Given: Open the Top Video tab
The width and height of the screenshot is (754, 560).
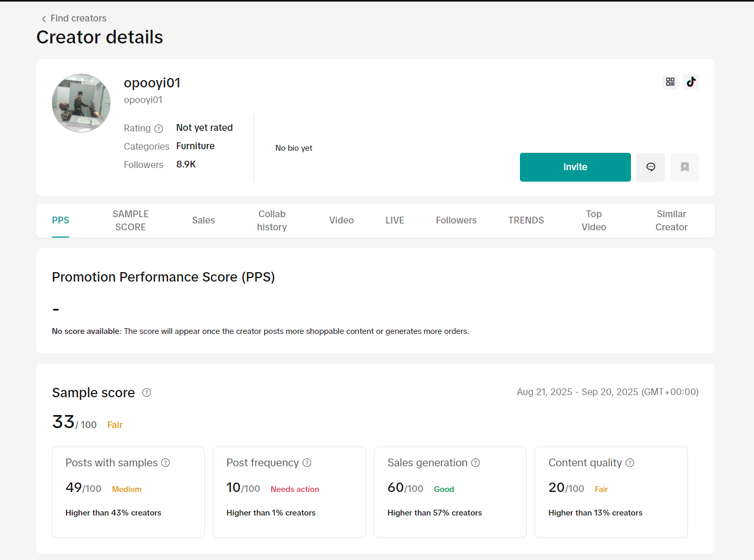Looking at the screenshot, I should [594, 220].
